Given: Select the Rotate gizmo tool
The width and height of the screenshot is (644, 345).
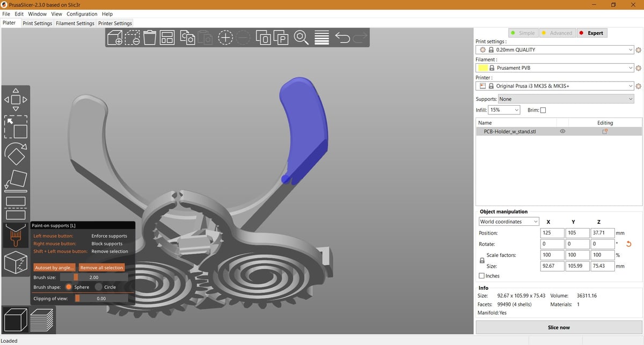Looking at the screenshot, I should [16, 155].
